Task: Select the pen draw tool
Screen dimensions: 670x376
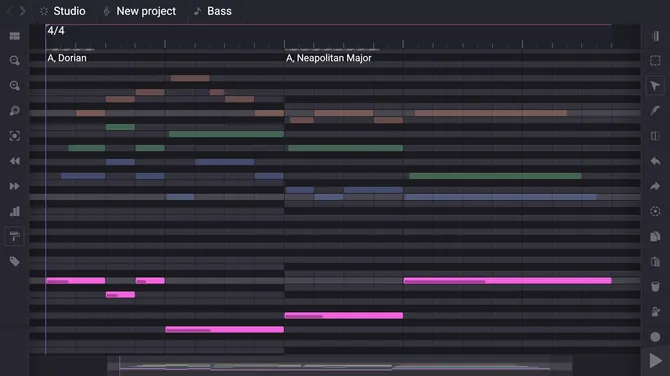Action: (x=655, y=111)
